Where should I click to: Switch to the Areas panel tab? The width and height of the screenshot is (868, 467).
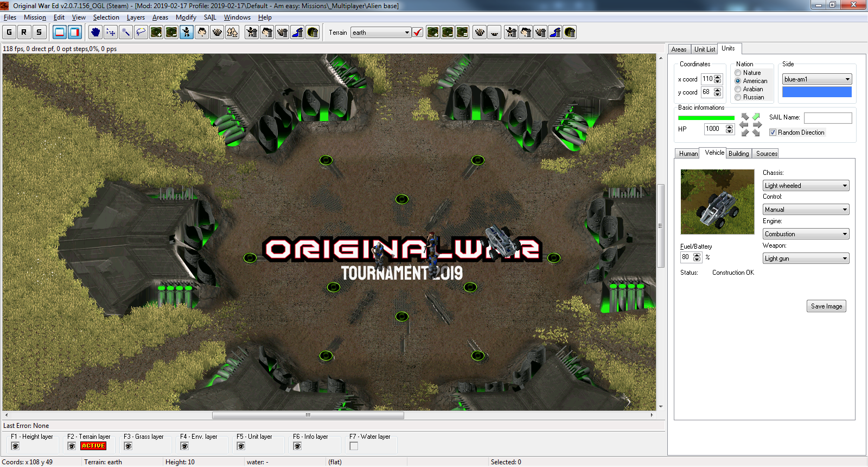tap(679, 49)
